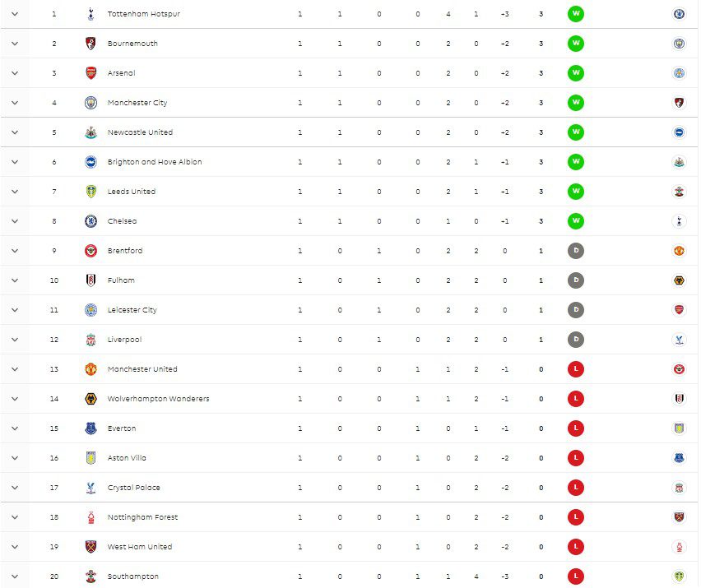Open next-opponent crest in the Southampton row
This screenshot has height=588, width=701.
click(x=679, y=576)
